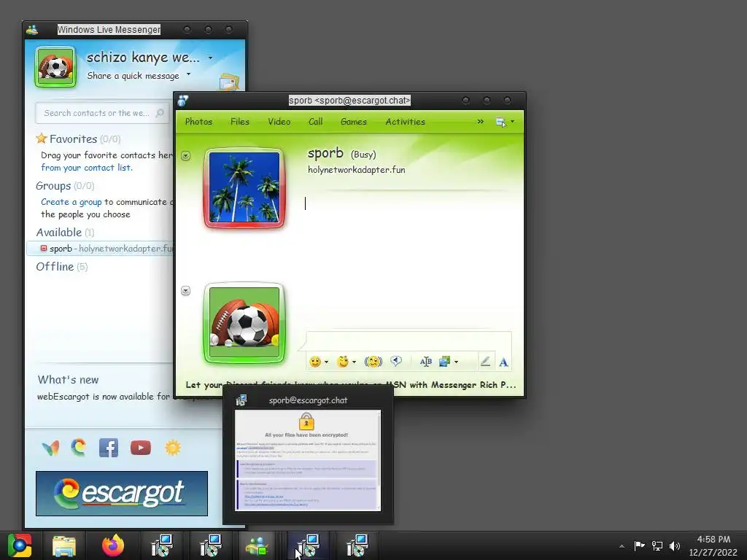Click the yellow sun icon in Messenger footer
The width and height of the screenshot is (747, 560).
coord(173,448)
